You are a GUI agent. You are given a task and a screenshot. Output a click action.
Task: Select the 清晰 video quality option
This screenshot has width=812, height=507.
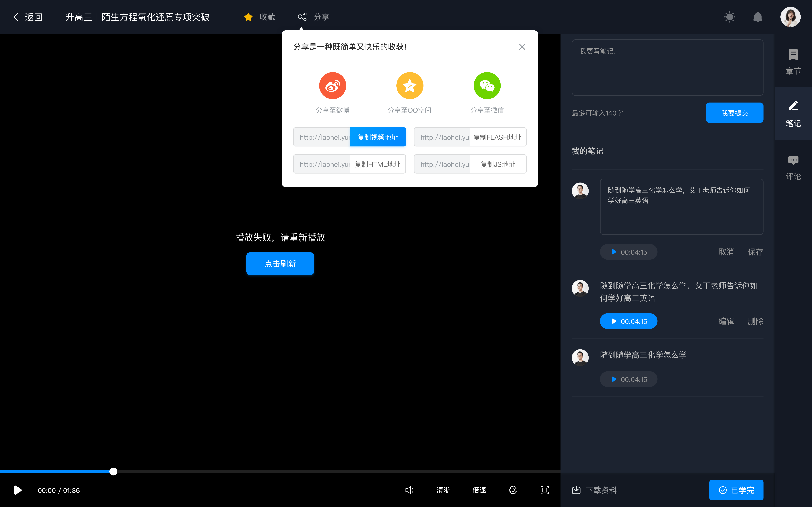click(443, 490)
